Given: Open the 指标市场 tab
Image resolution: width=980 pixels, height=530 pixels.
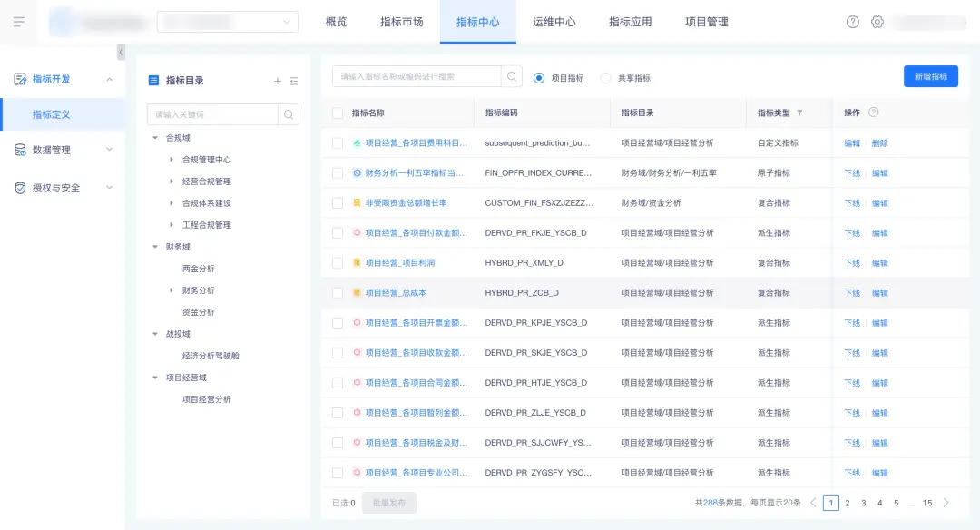Looking at the screenshot, I should 401,22.
